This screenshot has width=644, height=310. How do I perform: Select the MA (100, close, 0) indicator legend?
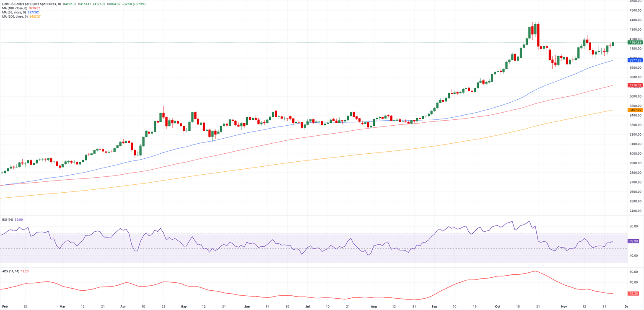coord(15,8)
